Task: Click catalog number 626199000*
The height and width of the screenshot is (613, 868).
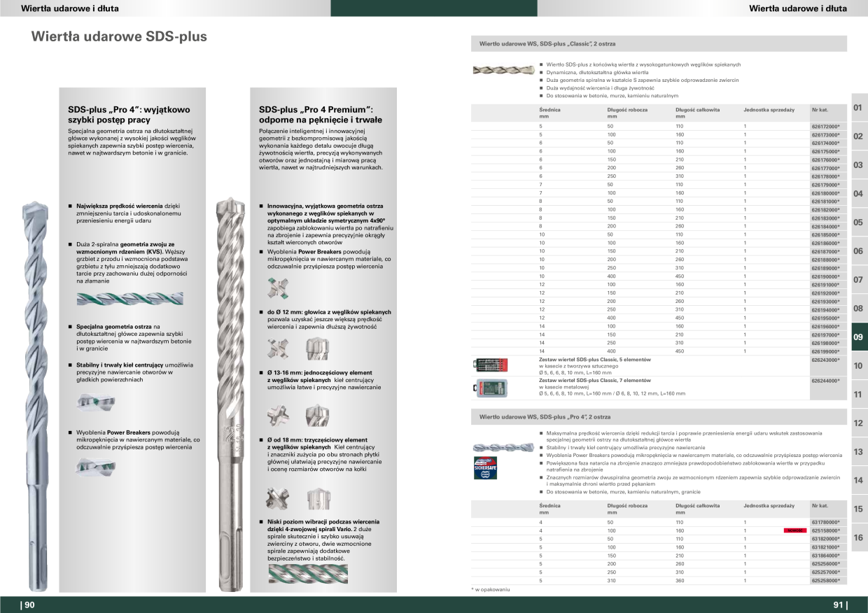Action: coord(825,351)
